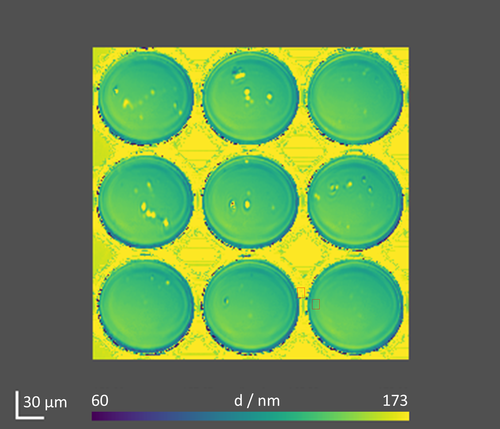Click the orange ROI rectangle on the yellow ridge
This screenshot has width=500, height=429.
click(301, 292)
